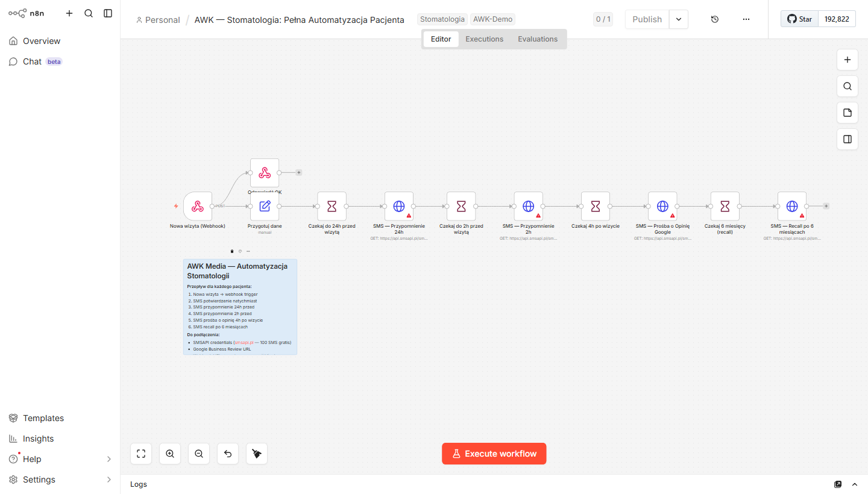Click the Stomatologia tag
The height and width of the screenshot is (494, 868).
coord(442,19)
